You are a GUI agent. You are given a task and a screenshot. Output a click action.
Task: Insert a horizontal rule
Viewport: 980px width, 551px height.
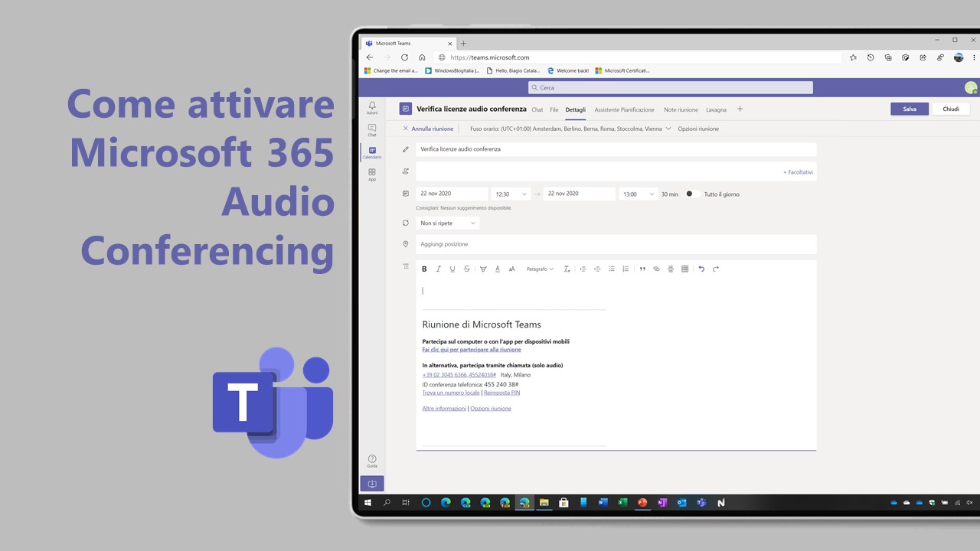[671, 269]
